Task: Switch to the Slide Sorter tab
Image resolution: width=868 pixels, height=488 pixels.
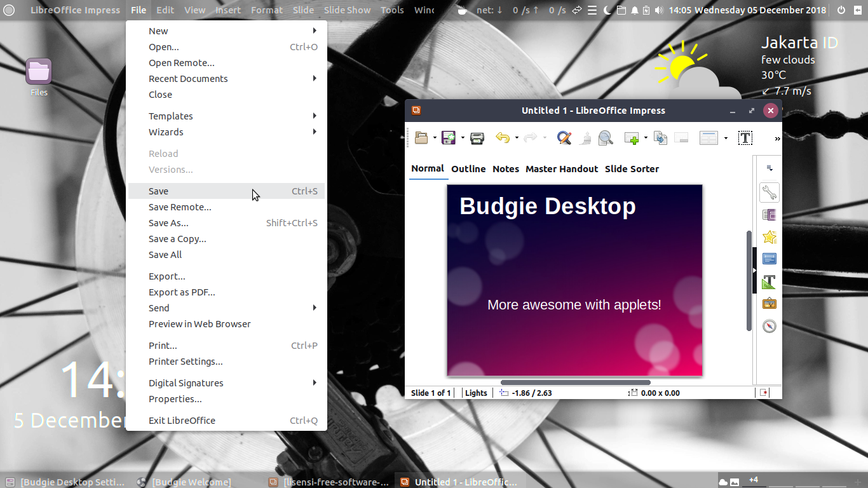Action: (632, 169)
